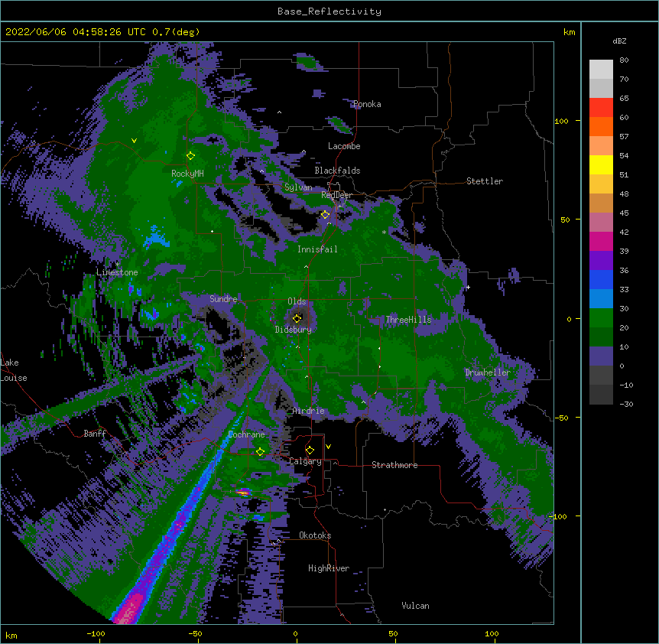659x644 pixels.
Task: Click the Limestone label
Action: tap(117, 272)
